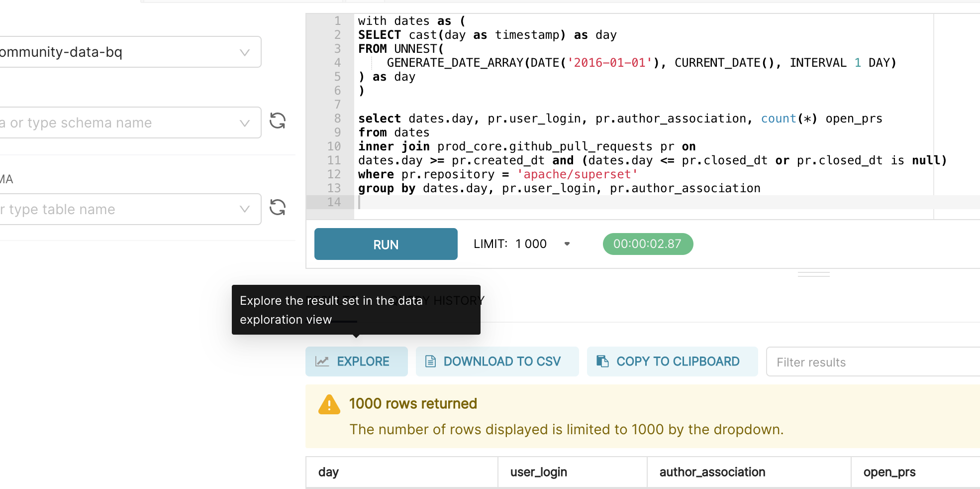Click the Filter results input field
The image size is (980, 489).
[x=871, y=362]
